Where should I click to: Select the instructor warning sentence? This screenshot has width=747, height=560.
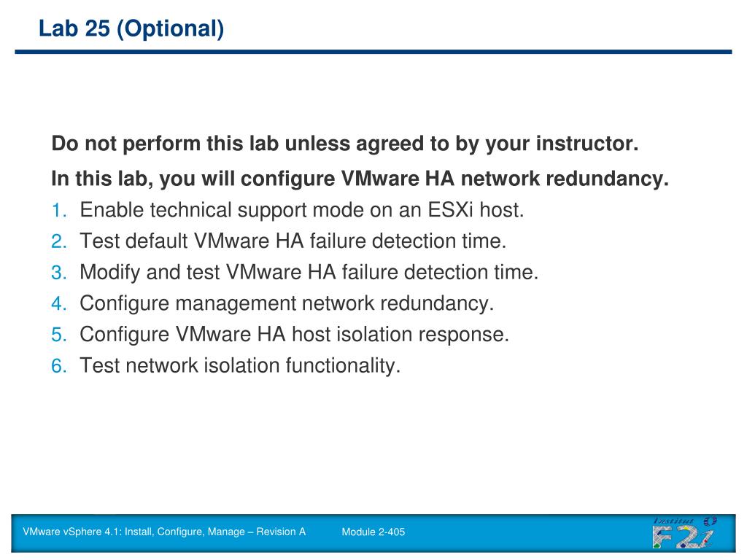(345, 144)
